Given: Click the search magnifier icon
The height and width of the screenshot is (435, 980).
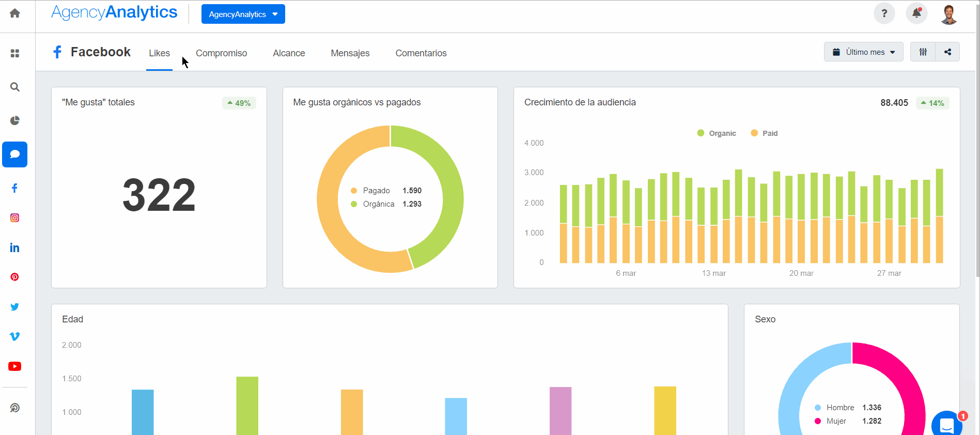Looking at the screenshot, I should click(15, 87).
